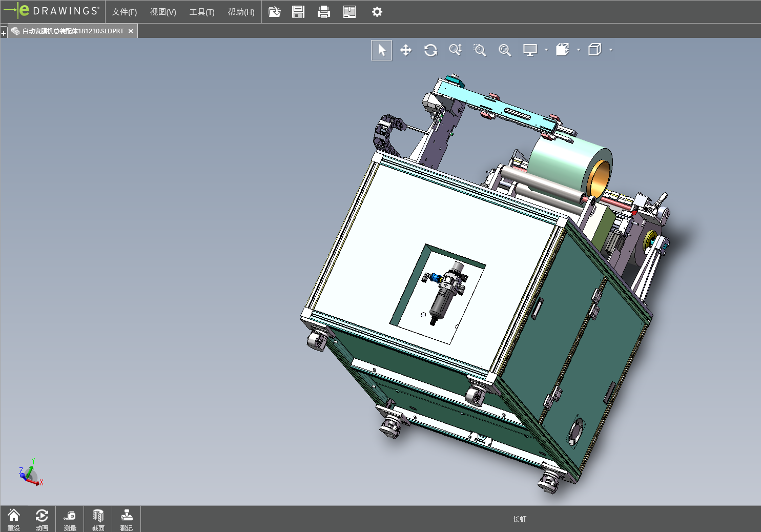
Task: Click the Zoom to fit magnifier
Action: 505,50
